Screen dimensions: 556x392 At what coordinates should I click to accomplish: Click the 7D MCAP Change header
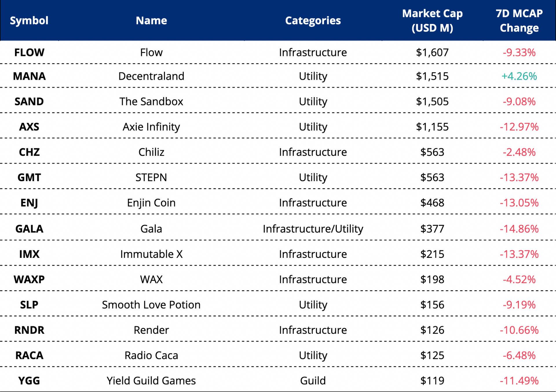519,21
